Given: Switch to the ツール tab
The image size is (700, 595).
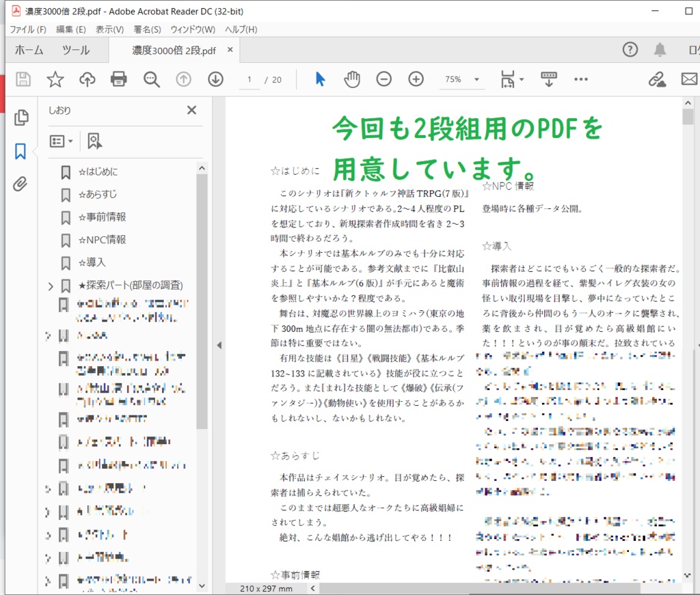Looking at the screenshot, I should pos(76,50).
